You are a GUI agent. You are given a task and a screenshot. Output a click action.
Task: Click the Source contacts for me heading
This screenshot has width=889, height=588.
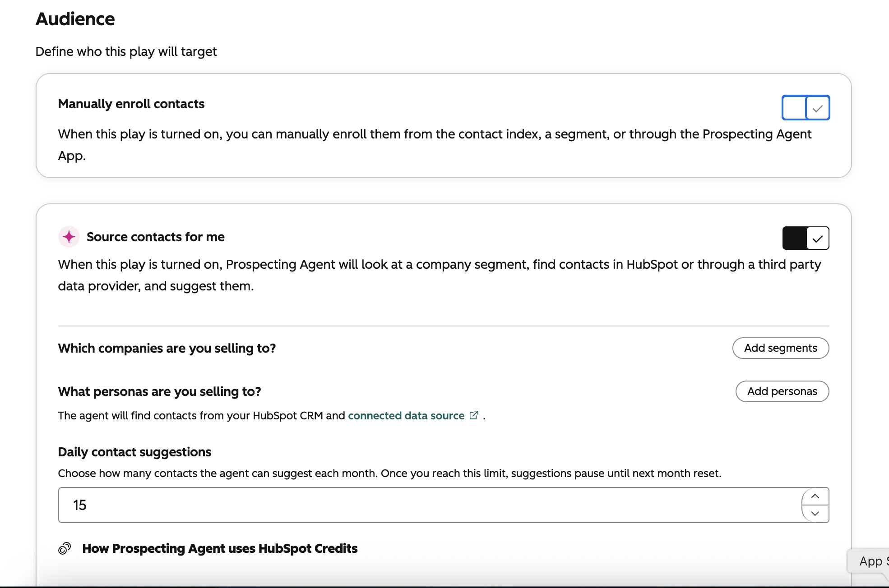(156, 237)
